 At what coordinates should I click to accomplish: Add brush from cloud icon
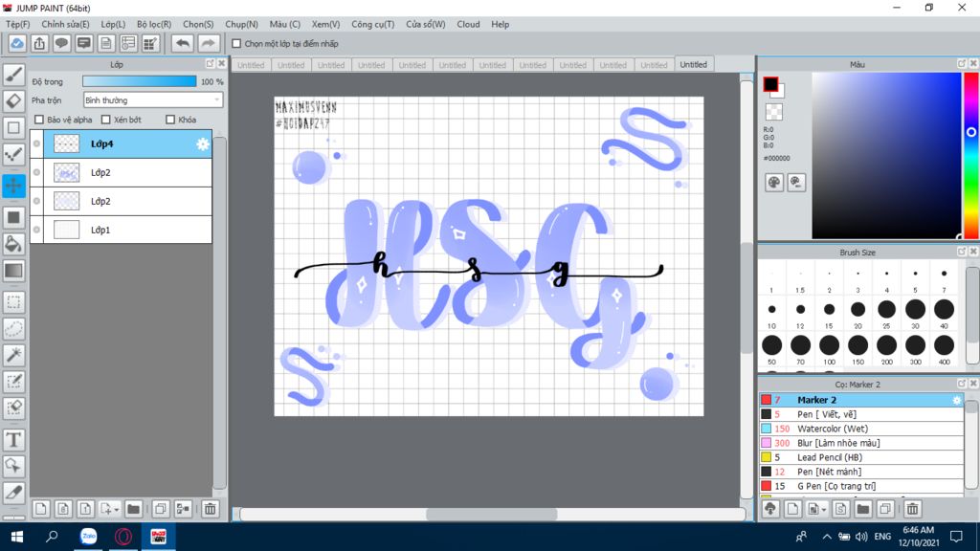click(x=770, y=509)
